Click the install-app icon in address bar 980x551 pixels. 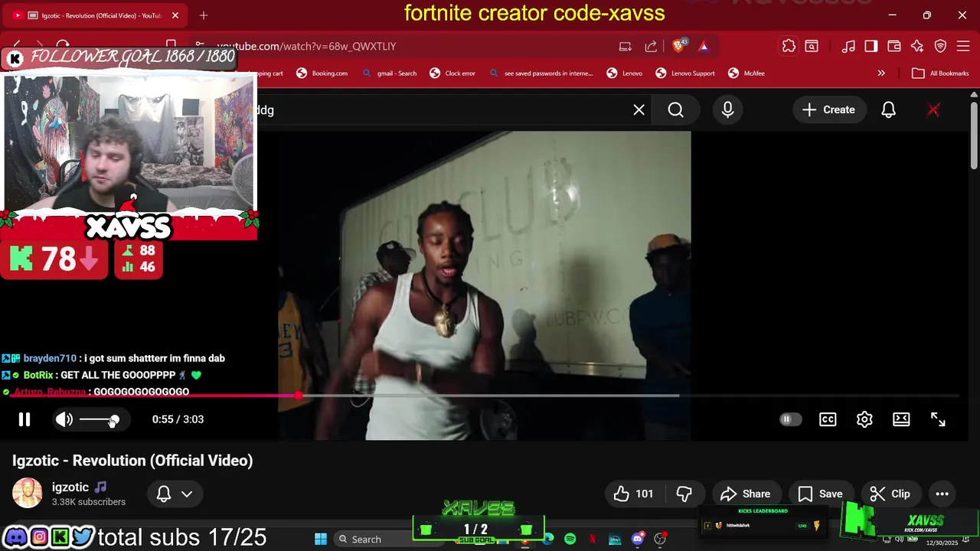point(625,46)
